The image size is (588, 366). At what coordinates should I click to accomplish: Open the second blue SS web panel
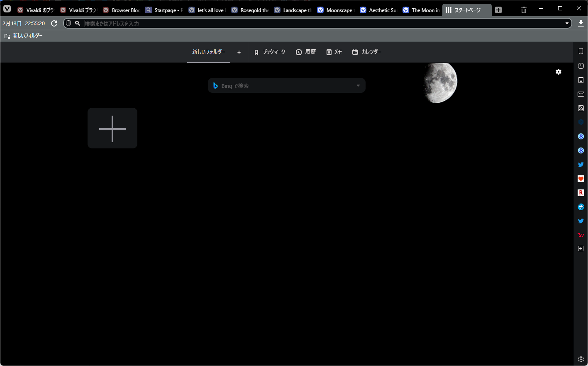(x=581, y=150)
